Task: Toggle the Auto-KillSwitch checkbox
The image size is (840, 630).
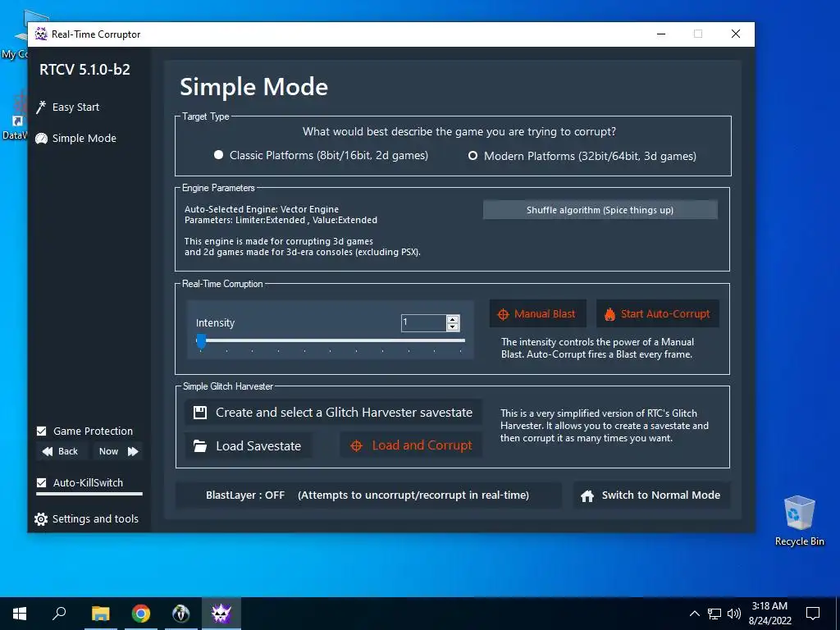Action: click(41, 482)
